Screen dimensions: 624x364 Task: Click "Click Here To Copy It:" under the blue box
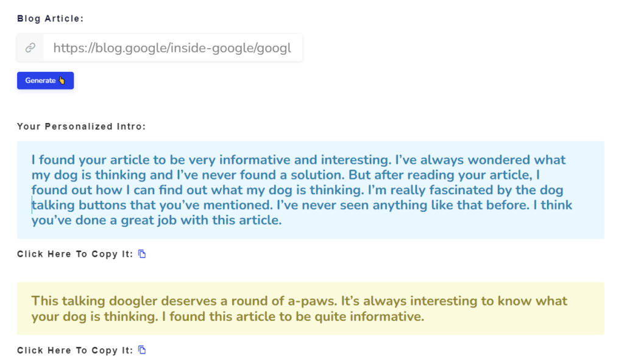[75, 254]
